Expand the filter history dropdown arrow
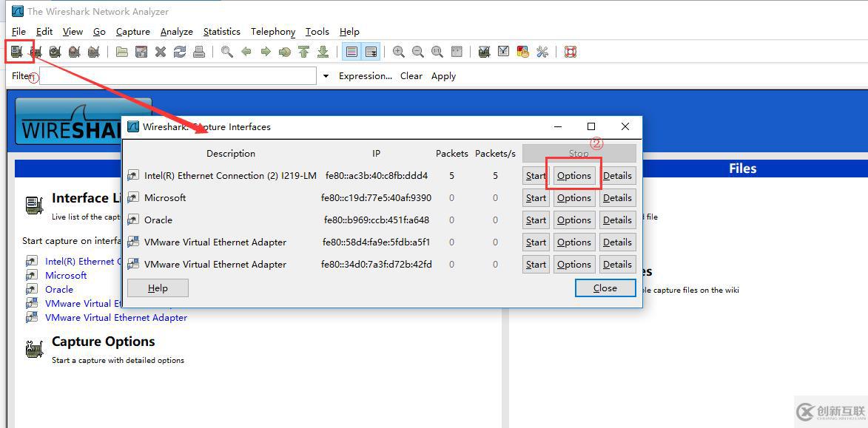The width and height of the screenshot is (868, 428). click(x=326, y=76)
